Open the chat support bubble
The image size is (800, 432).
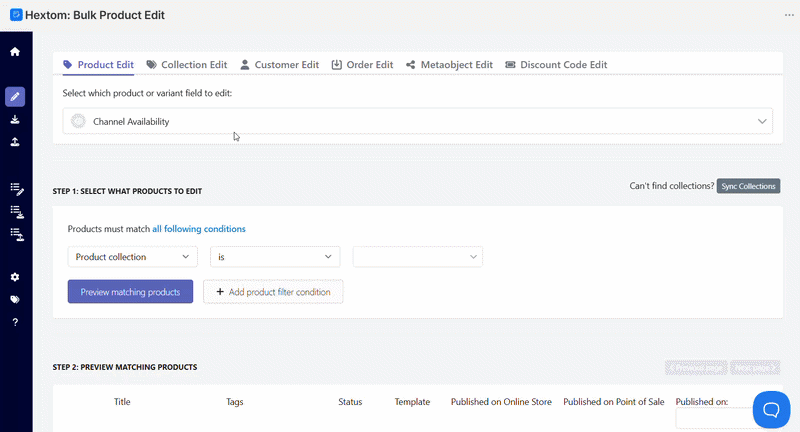point(771,410)
